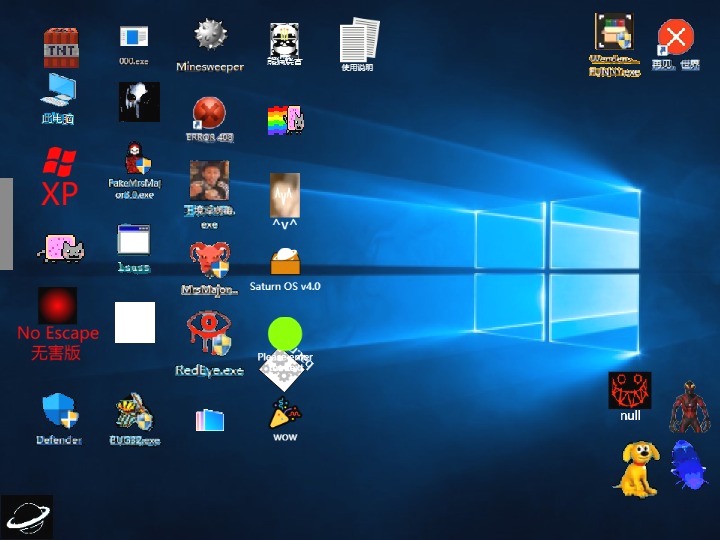This screenshot has height=540, width=720.
Task: Click the gray tab on left edge
Action: 6,224
